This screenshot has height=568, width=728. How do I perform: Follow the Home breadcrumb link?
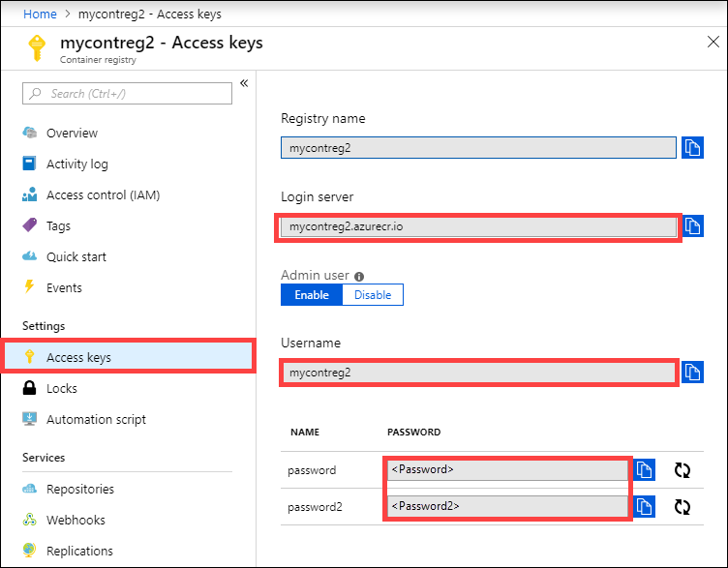pos(40,14)
